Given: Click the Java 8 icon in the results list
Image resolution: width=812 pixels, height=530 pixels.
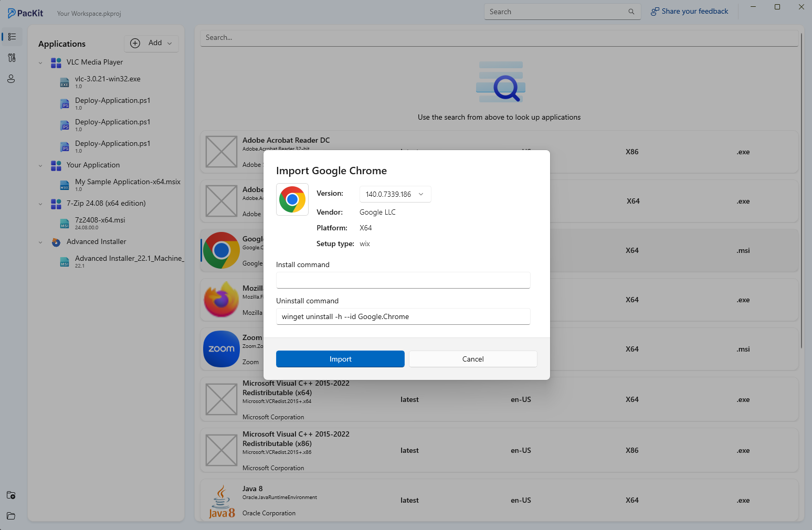Looking at the screenshot, I should 221,500.
